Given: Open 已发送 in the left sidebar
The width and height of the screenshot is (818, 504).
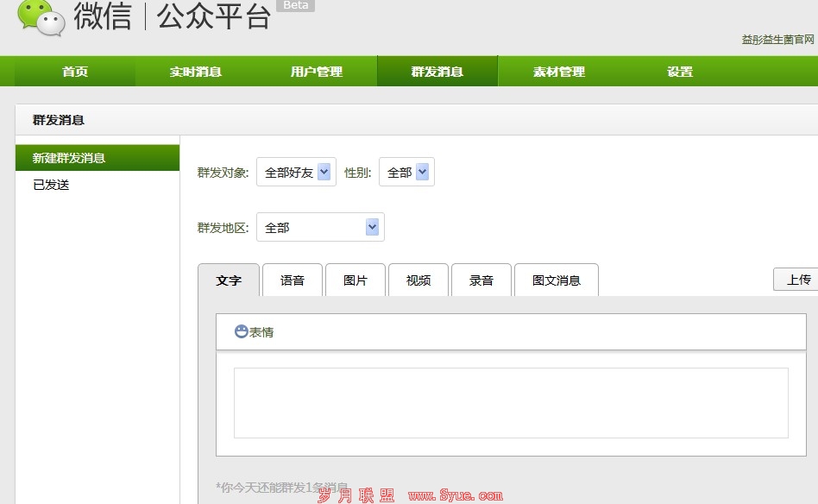Looking at the screenshot, I should click(x=51, y=185).
